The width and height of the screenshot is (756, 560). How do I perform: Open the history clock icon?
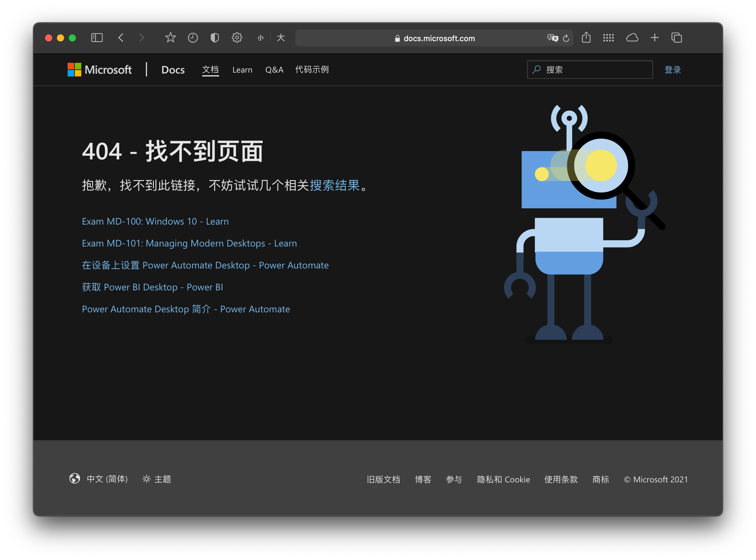click(x=193, y=38)
